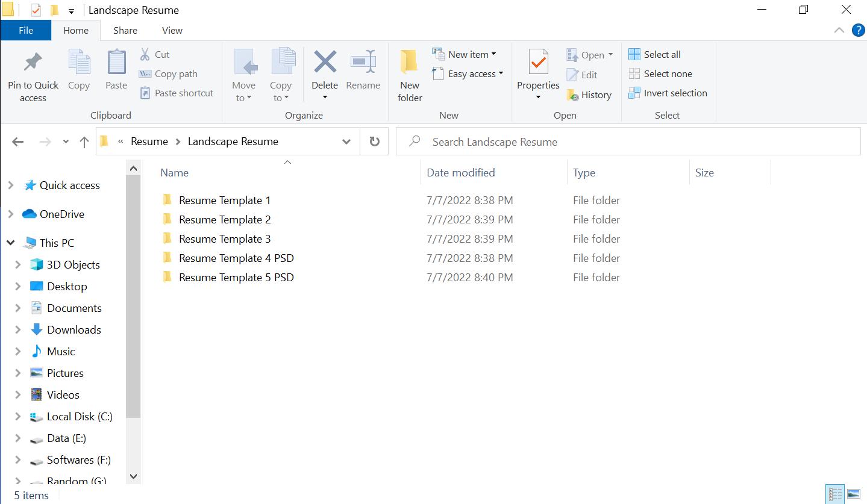Click the History icon in Open group
The width and height of the screenshot is (867, 504).
572,95
